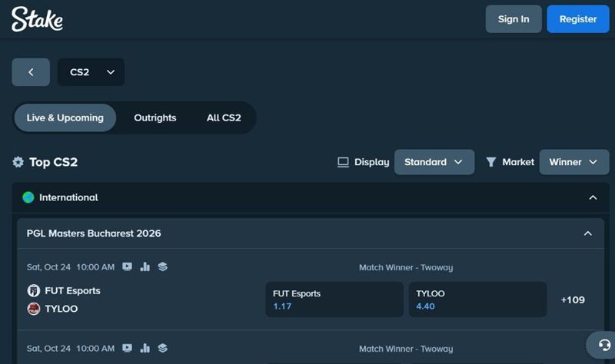
Task: Click live stream icon in second match row
Action: [x=127, y=348]
